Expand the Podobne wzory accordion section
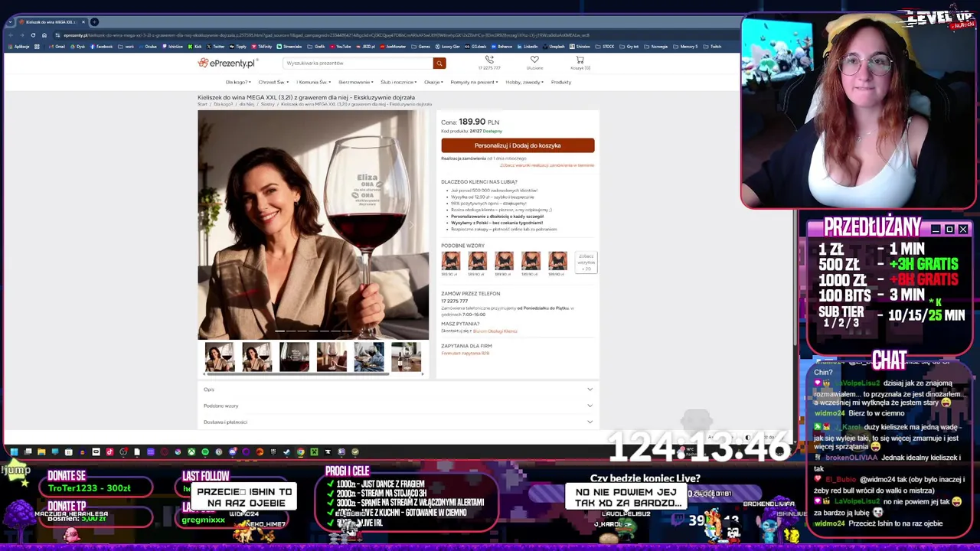Viewport: 980px width, 551px height. coord(398,406)
